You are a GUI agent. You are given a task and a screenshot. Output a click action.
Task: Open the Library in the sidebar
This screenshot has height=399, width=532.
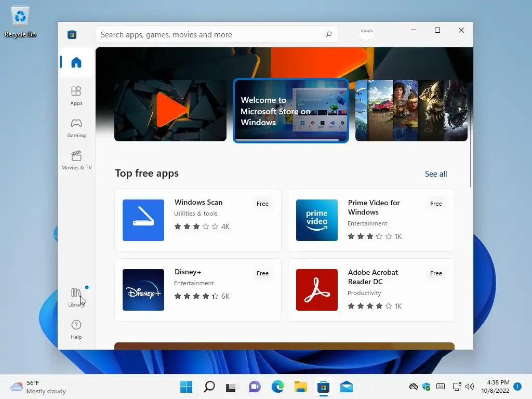[x=76, y=297]
